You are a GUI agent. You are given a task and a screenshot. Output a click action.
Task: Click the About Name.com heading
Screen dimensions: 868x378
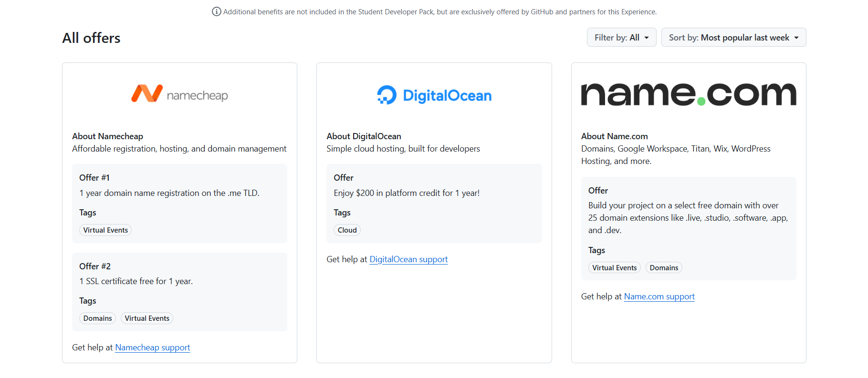coord(614,136)
